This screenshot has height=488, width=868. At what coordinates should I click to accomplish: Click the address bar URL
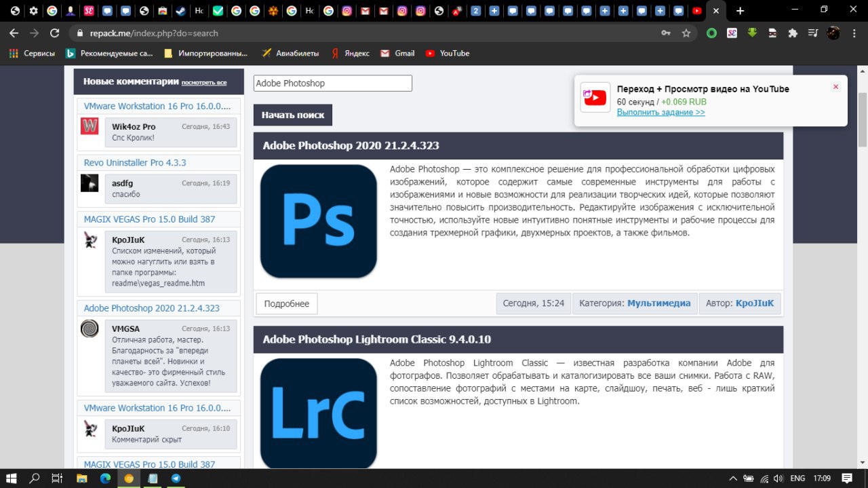click(x=154, y=33)
